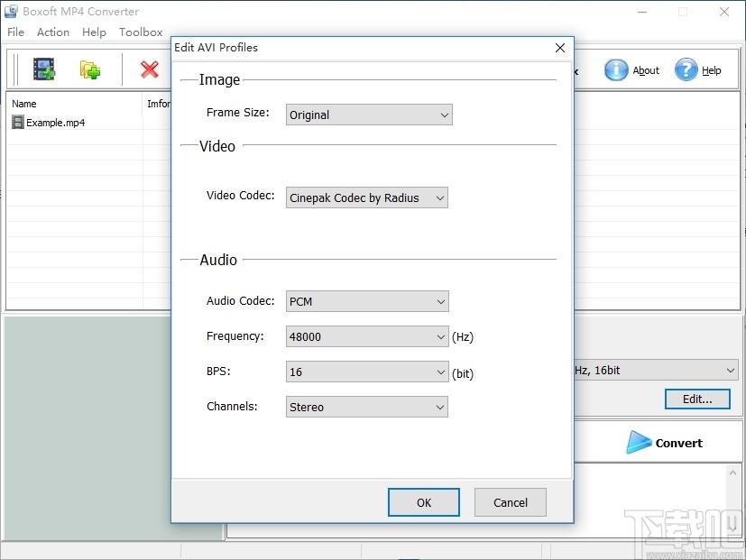The image size is (746, 560).
Task: Click the Add Folder toolbar icon
Action: pos(89,70)
